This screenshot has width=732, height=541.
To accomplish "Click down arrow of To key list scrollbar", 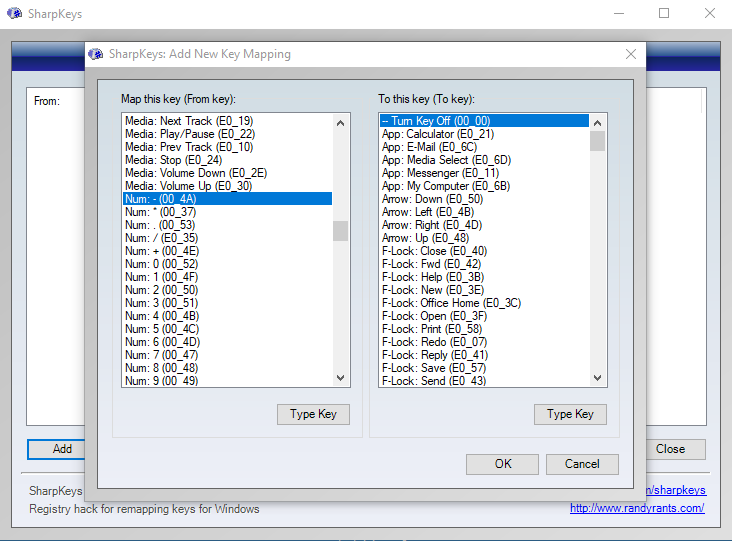I will pyautogui.click(x=597, y=377).
